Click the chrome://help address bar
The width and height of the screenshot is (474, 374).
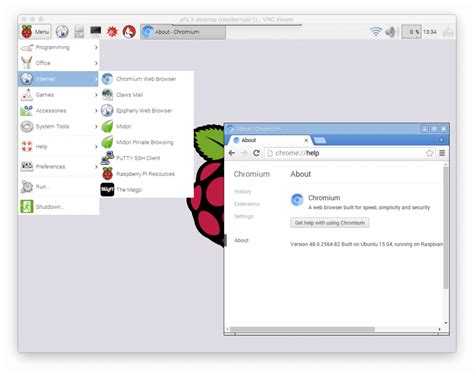(x=350, y=153)
